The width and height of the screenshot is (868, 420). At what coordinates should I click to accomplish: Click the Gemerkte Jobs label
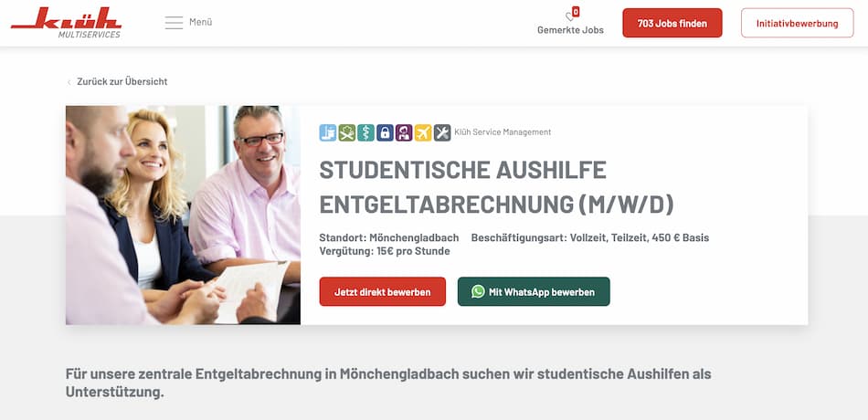tap(570, 30)
